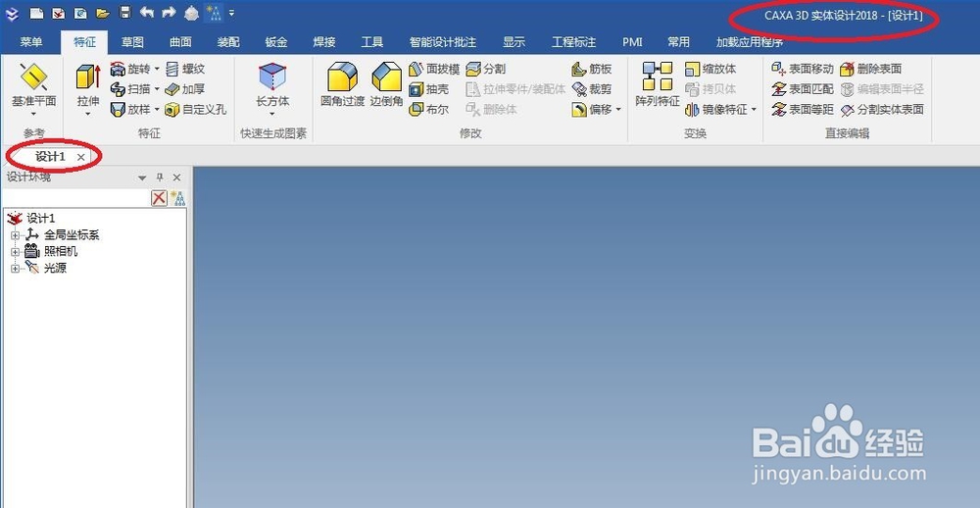Open dropdown arrow next to 偏移
Viewport: 980px width, 508px height.
pos(618,110)
